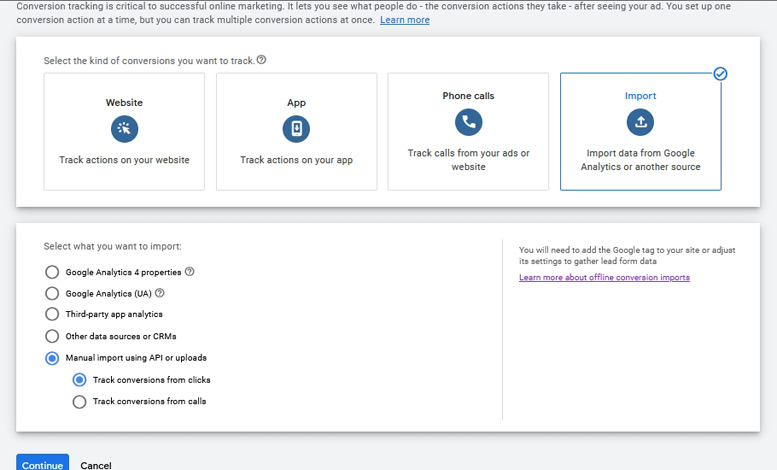Choose Track conversions from calls radio
Image resolution: width=777 pixels, height=470 pixels.
click(79, 402)
